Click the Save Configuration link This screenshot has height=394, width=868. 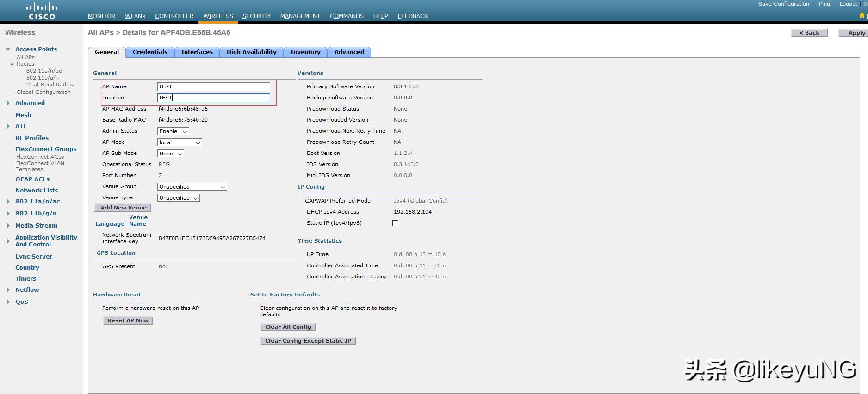[x=783, y=4]
